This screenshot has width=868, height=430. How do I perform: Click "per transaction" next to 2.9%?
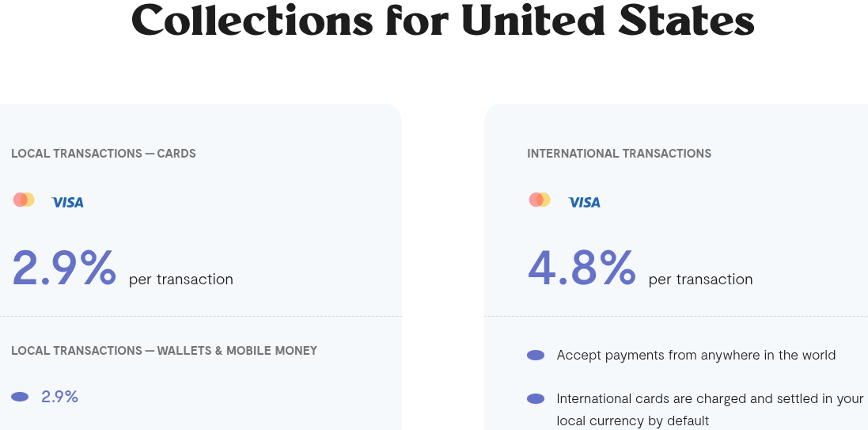(181, 280)
